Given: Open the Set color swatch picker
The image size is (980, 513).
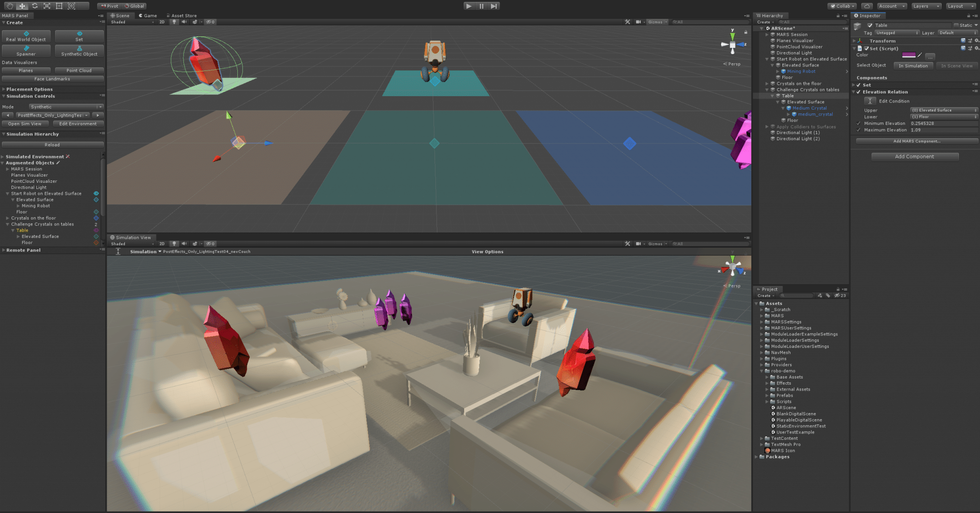Looking at the screenshot, I should pos(909,55).
